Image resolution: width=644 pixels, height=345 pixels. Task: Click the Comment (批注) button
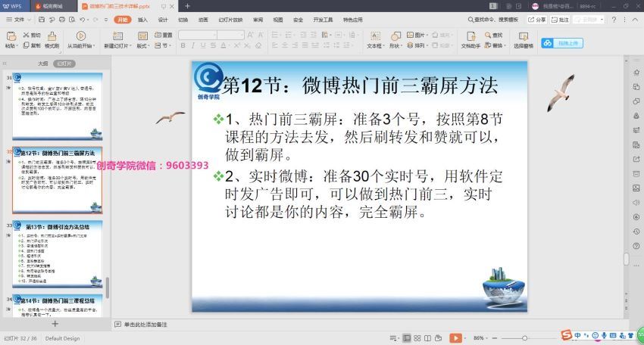(x=560, y=19)
